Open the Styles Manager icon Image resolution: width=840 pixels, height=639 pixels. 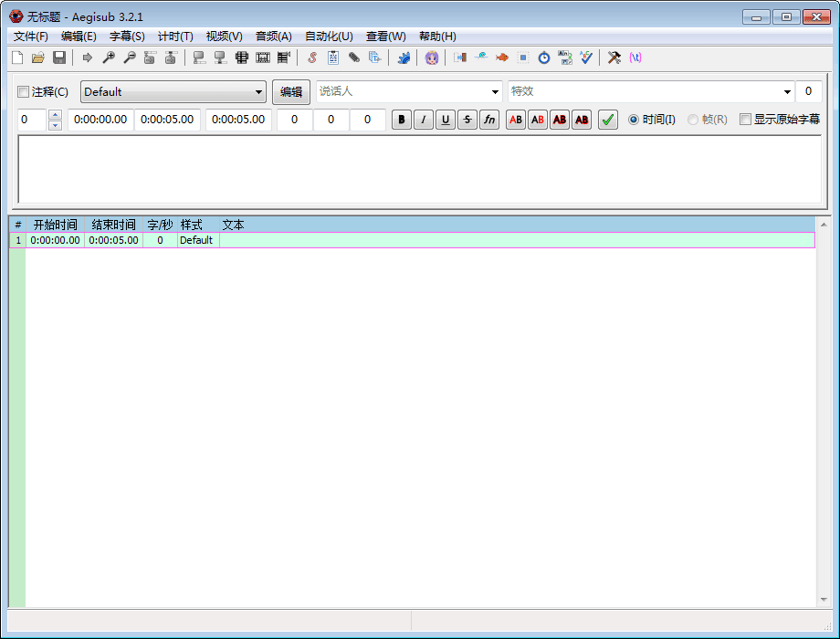click(311, 58)
